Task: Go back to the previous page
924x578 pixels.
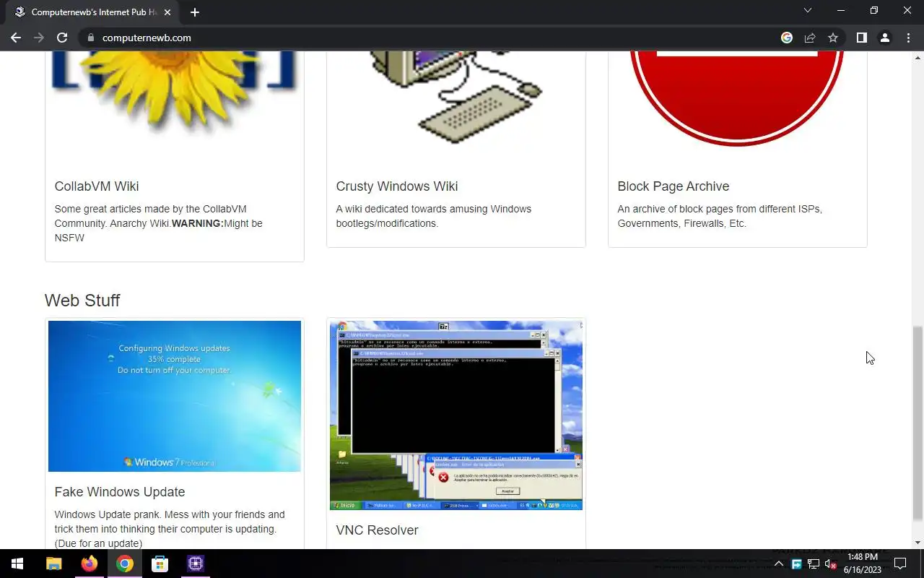Action: (16, 38)
